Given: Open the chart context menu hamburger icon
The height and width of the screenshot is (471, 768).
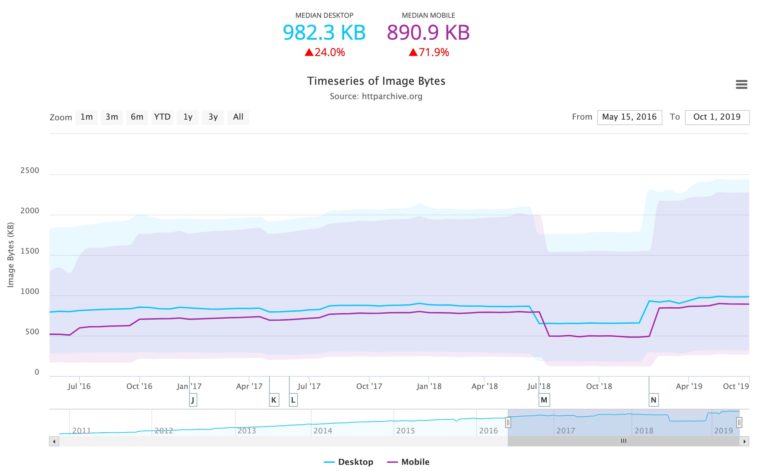Looking at the screenshot, I should (x=741, y=84).
